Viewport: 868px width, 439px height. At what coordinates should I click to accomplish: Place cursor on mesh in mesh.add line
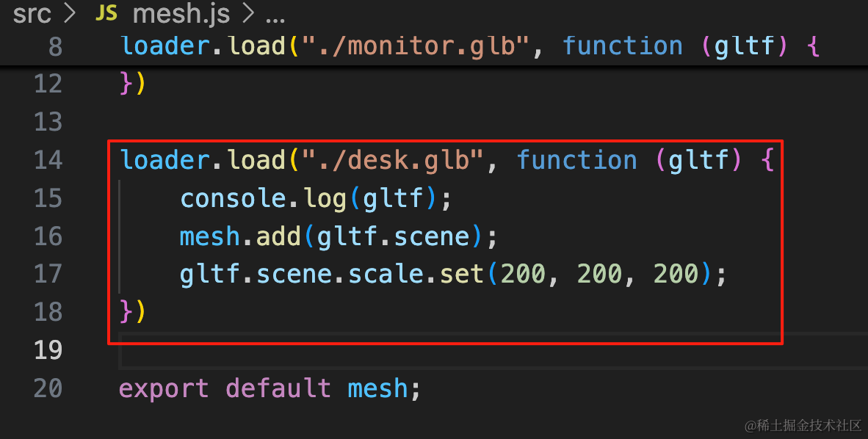tap(210, 236)
